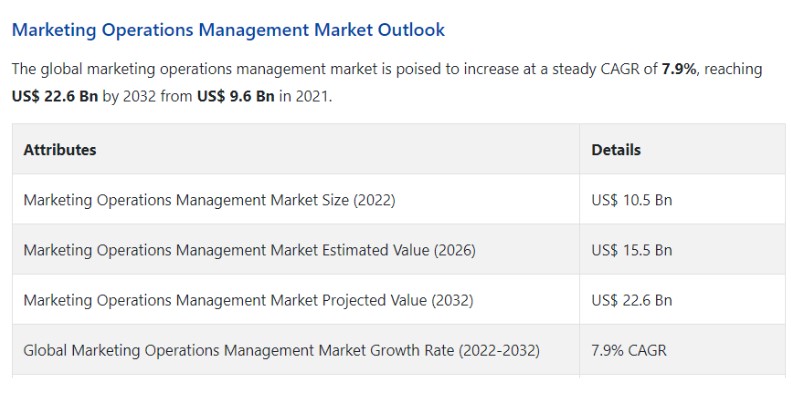Click bold US$ 22.6 Bn in the paragraph
791x401 pixels.
click(x=54, y=97)
